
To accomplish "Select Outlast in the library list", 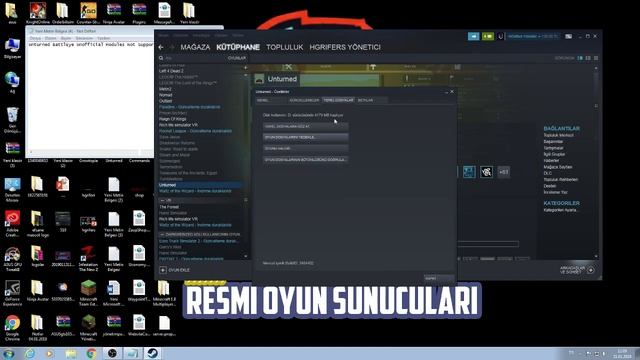I will coord(165,101).
